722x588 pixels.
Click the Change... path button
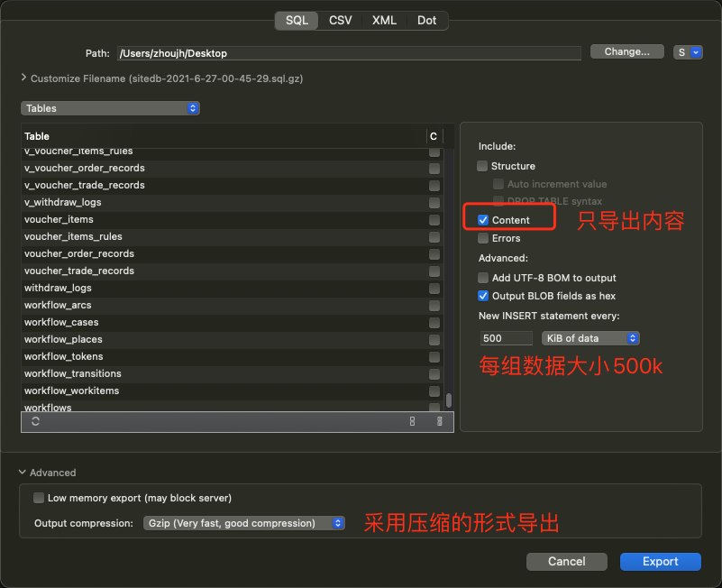pyautogui.click(x=626, y=51)
